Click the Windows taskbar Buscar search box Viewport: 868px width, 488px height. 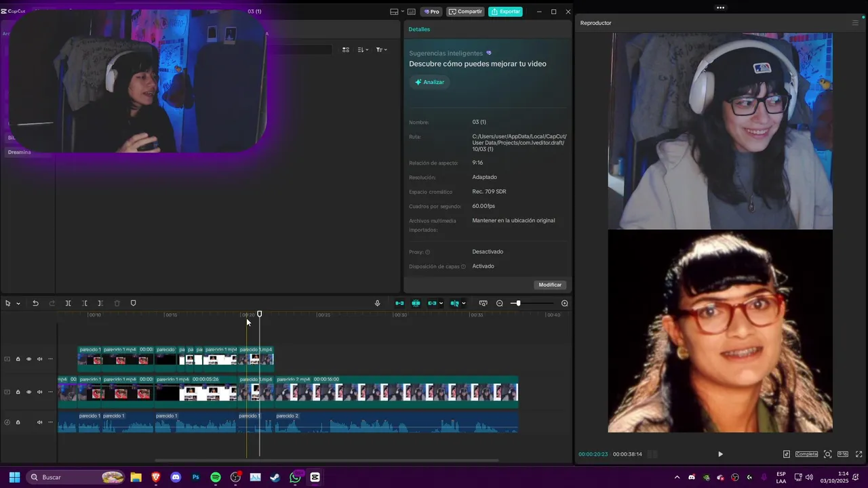coord(76,477)
